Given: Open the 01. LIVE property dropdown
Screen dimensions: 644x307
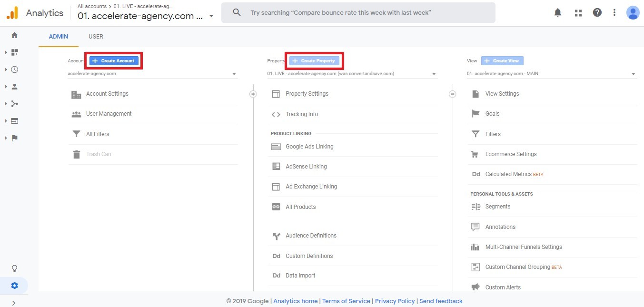Looking at the screenshot, I should point(352,74).
